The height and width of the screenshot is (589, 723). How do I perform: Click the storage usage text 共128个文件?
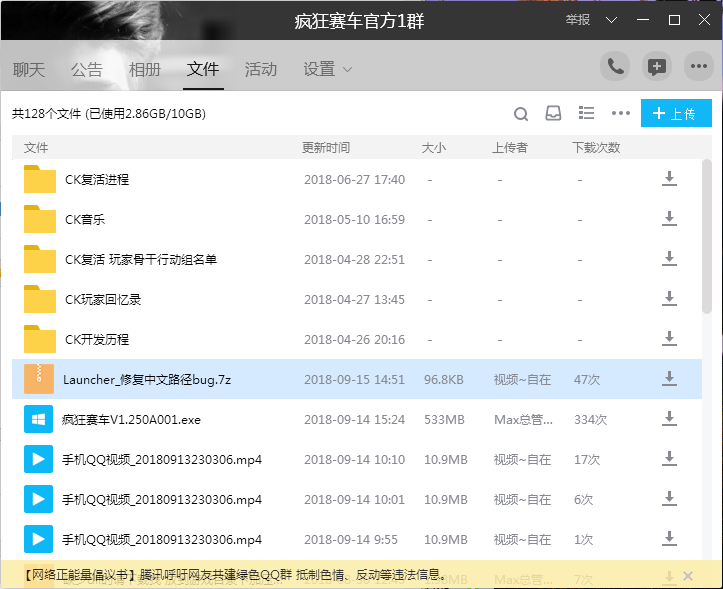click(109, 113)
